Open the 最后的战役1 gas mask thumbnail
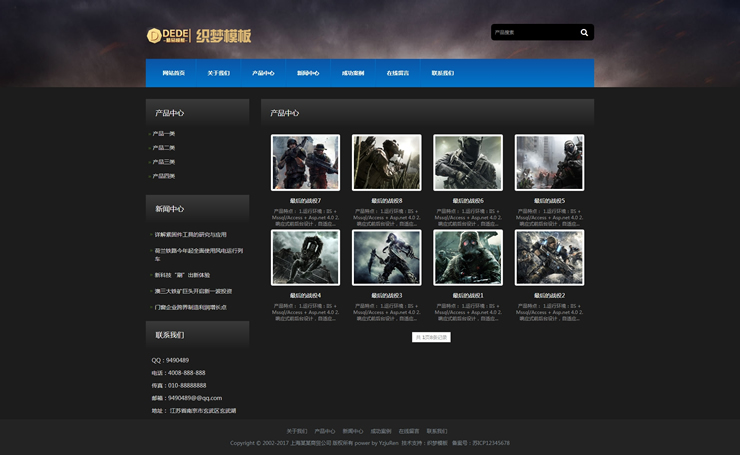The image size is (740, 455). 468,257
